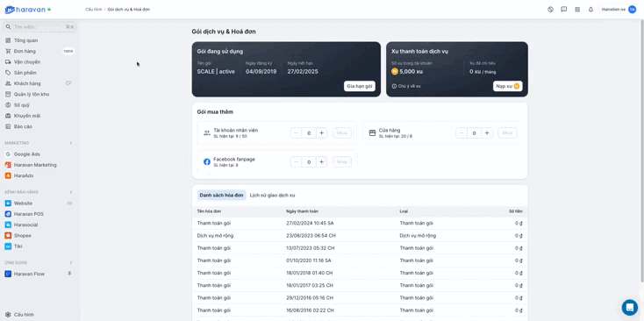Unpin Haravan Flow pin icon

[69, 274]
